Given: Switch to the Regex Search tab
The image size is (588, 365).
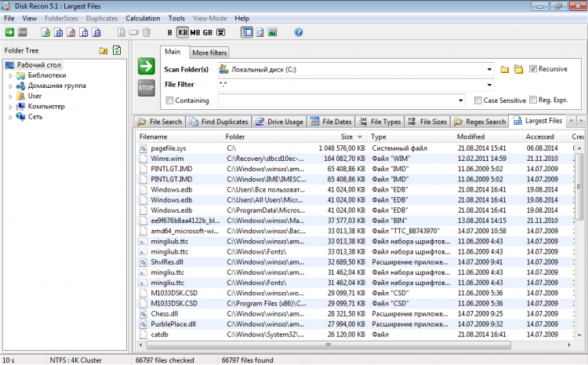Looking at the screenshot, I should pos(480,122).
